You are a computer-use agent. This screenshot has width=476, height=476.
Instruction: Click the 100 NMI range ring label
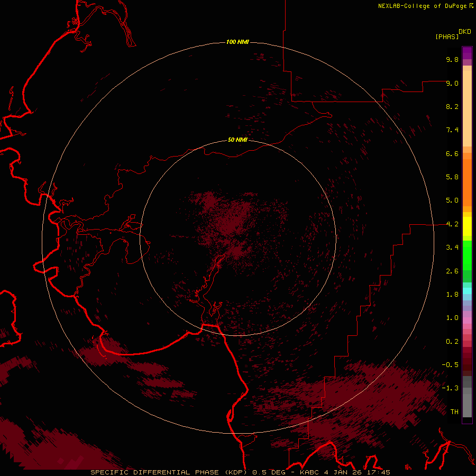pos(237,42)
